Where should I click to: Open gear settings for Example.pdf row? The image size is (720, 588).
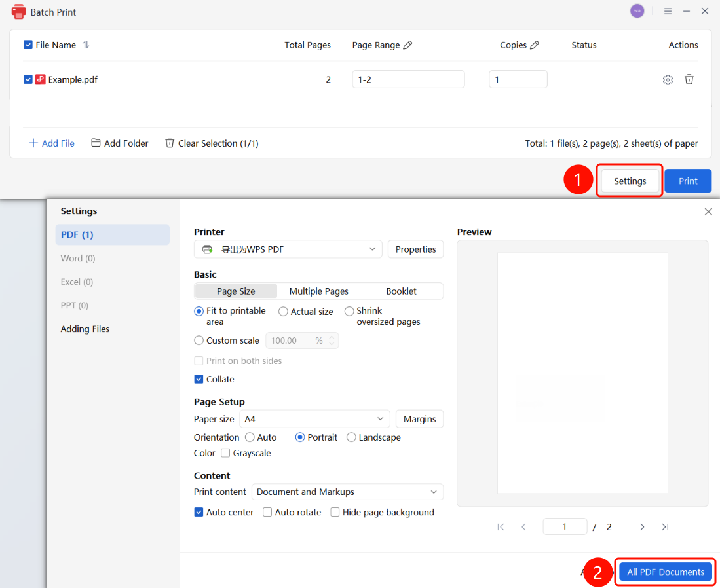tap(668, 79)
